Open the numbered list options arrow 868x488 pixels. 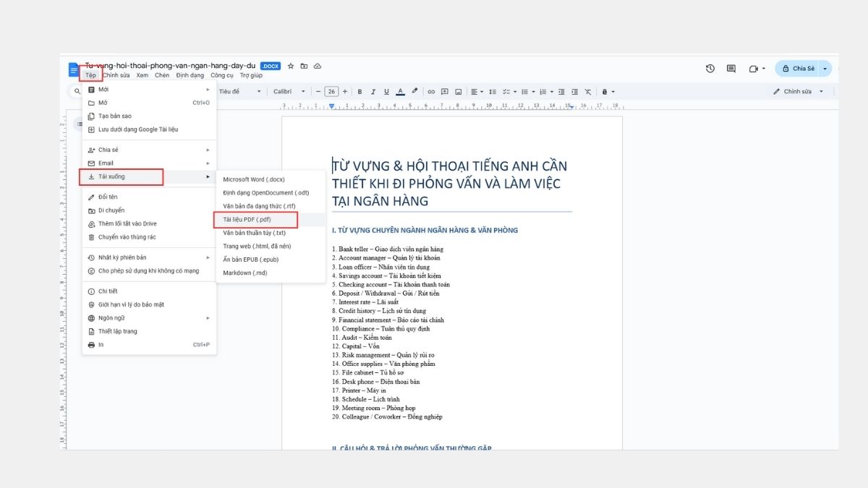click(551, 92)
